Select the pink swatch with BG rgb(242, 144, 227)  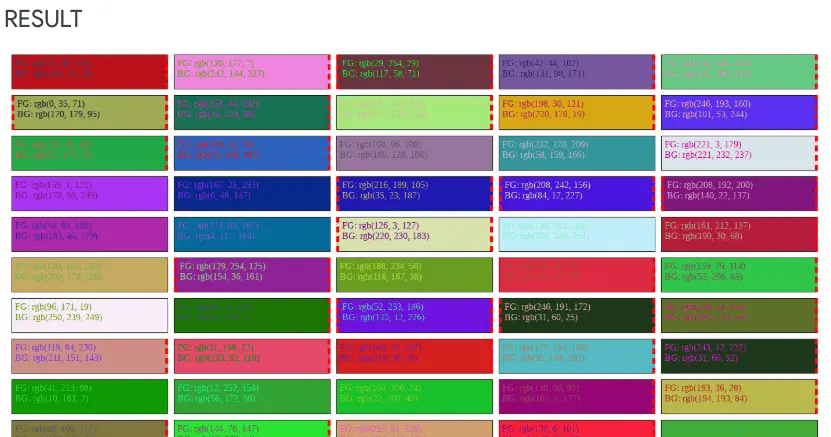coord(251,71)
